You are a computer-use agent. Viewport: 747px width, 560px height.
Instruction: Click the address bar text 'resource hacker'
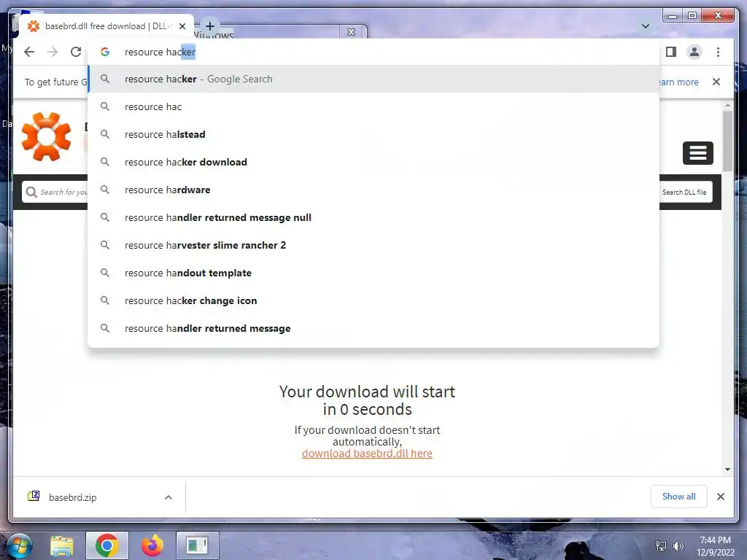(x=160, y=52)
